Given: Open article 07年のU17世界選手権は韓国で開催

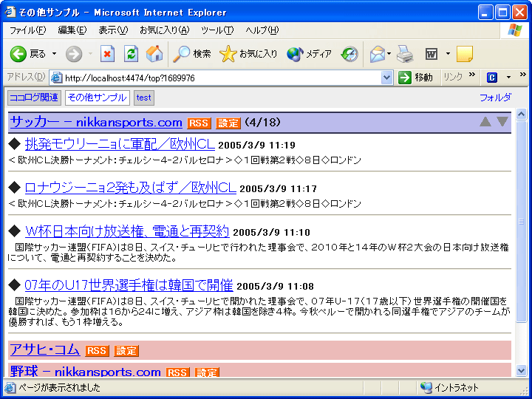Looking at the screenshot, I should coord(129,285).
